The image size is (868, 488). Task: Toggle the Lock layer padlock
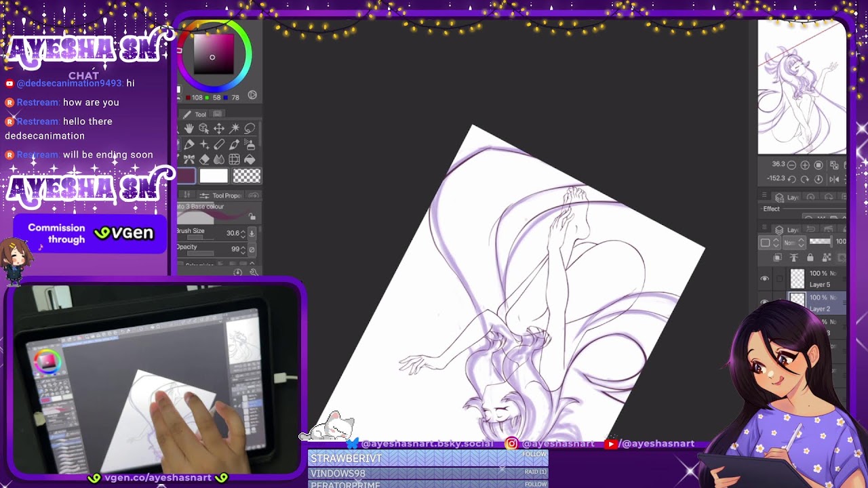(x=810, y=258)
